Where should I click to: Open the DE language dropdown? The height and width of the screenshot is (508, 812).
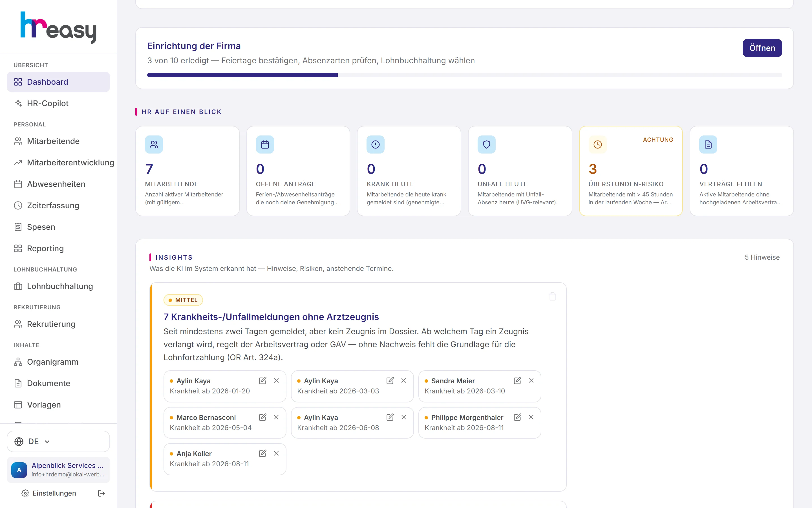(x=58, y=441)
